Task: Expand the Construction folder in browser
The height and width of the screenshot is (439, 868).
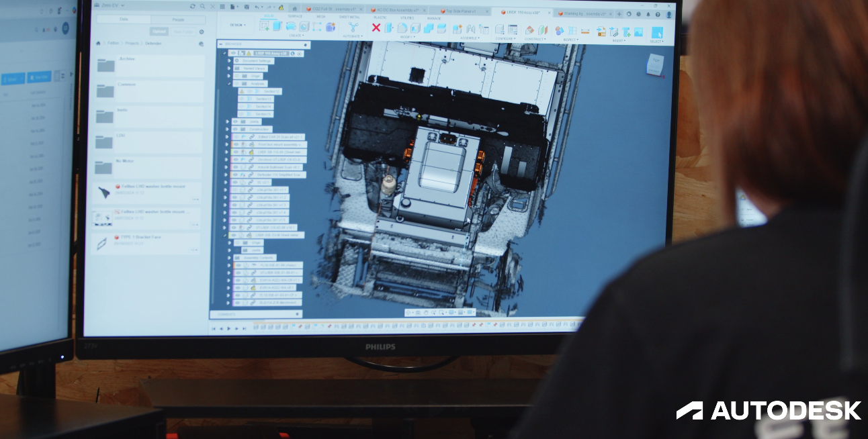Action: point(227,129)
